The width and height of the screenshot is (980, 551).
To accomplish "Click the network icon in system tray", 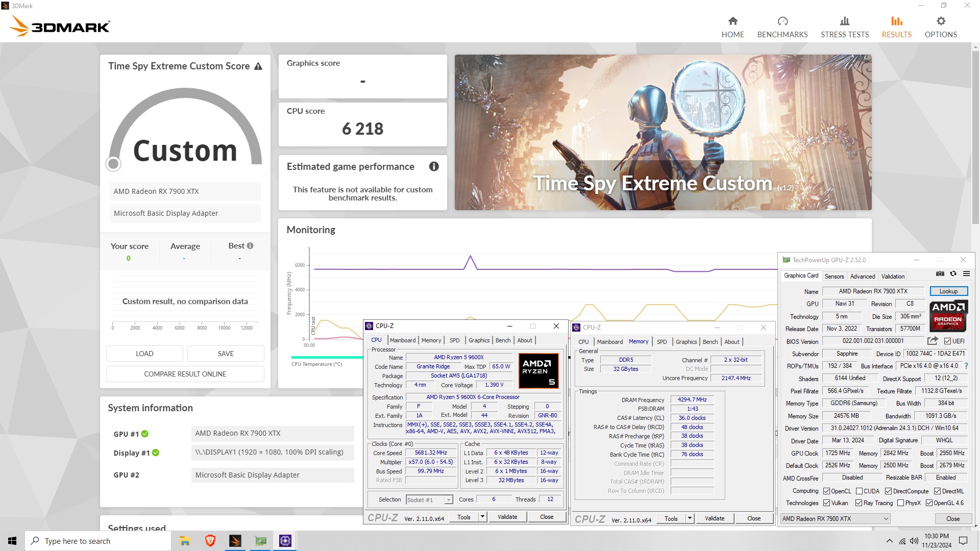I will click(902, 541).
